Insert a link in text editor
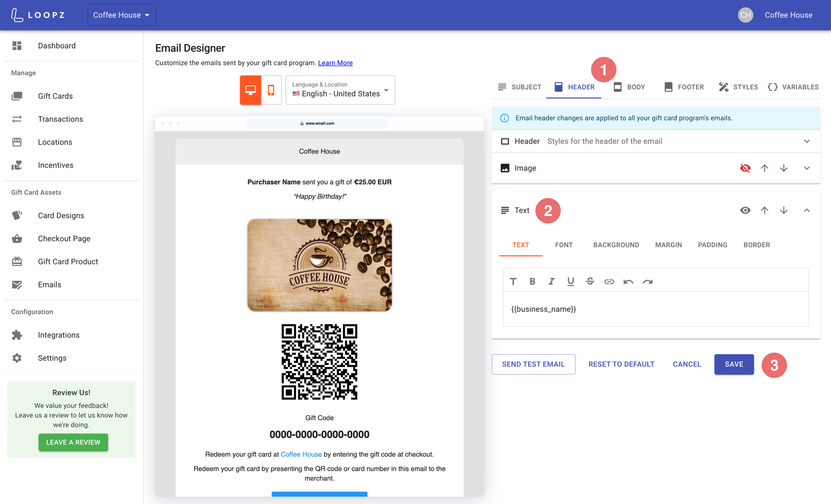This screenshot has height=504, width=831. click(x=609, y=281)
